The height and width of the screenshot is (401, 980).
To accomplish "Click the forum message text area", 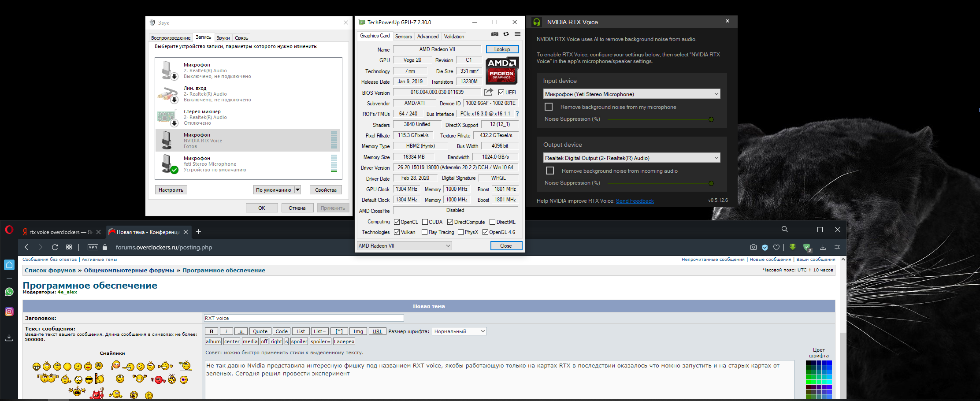I will pos(500,380).
